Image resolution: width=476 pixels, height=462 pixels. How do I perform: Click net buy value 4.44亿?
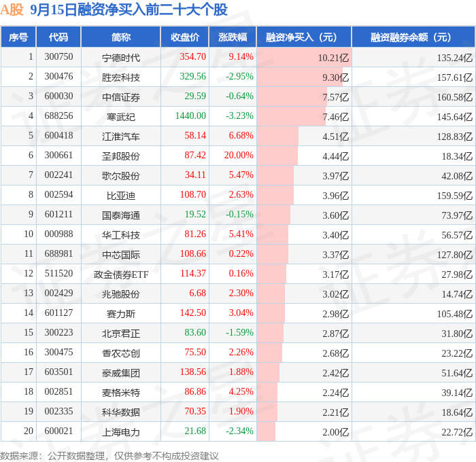coord(336,156)
